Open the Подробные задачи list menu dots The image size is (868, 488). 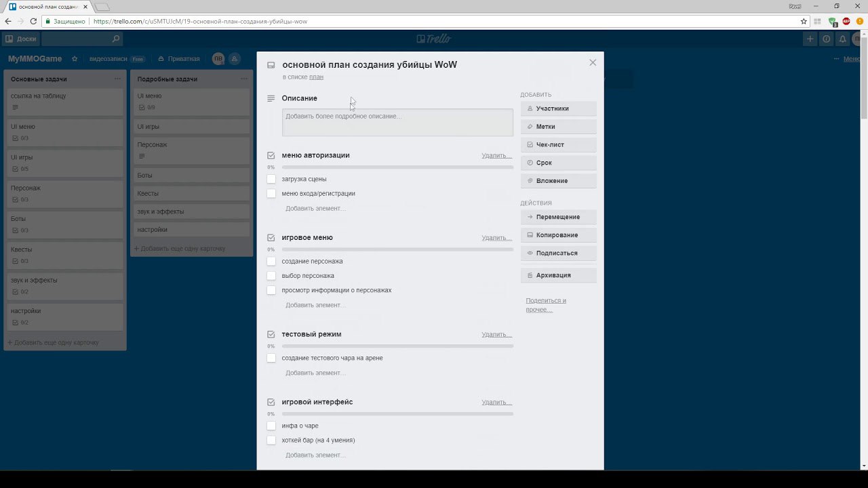(x=244, y=79)
